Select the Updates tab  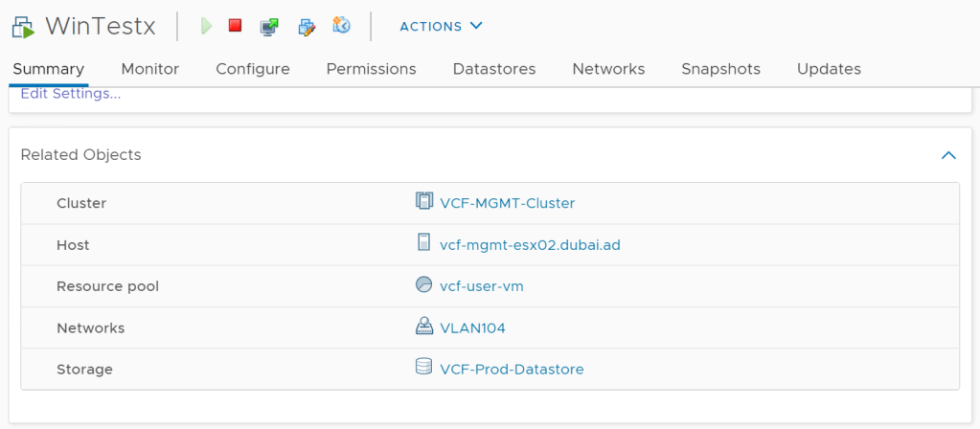point(829,69)
